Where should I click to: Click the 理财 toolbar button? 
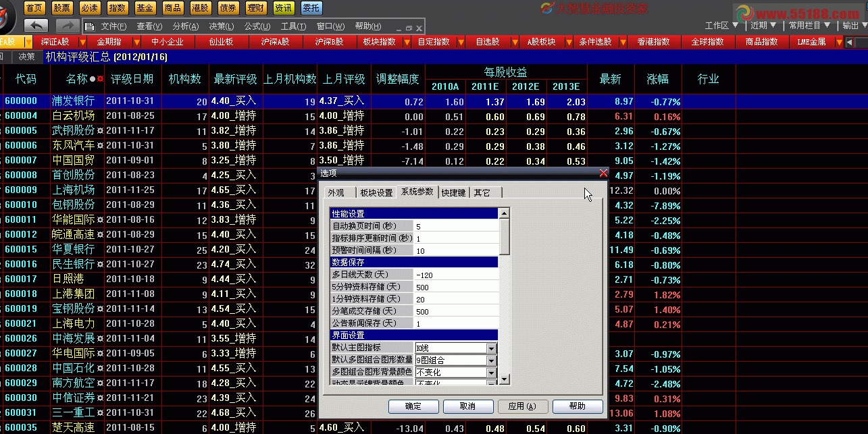pos(256,8)
